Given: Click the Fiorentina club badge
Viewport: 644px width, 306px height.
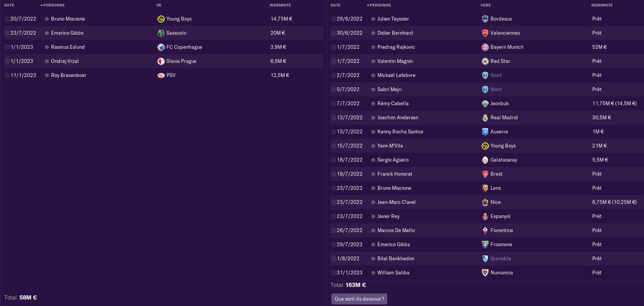Looking at the screenshot, I should (485, 231).
